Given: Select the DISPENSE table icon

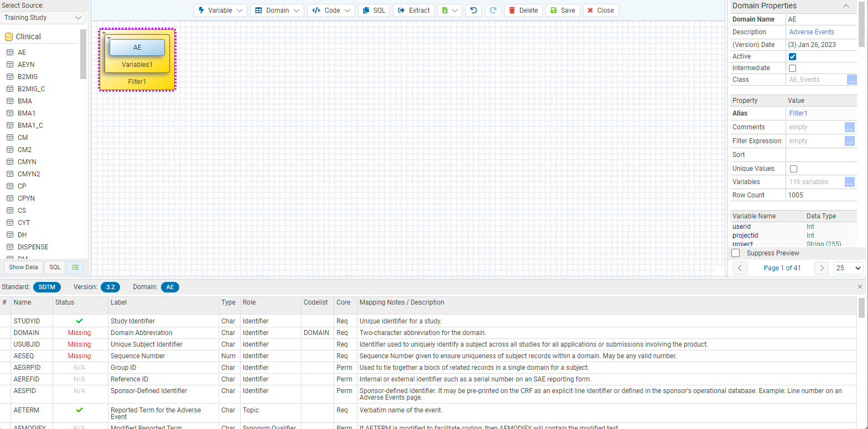Looking at the screenshot, I should tap(10, 247).
